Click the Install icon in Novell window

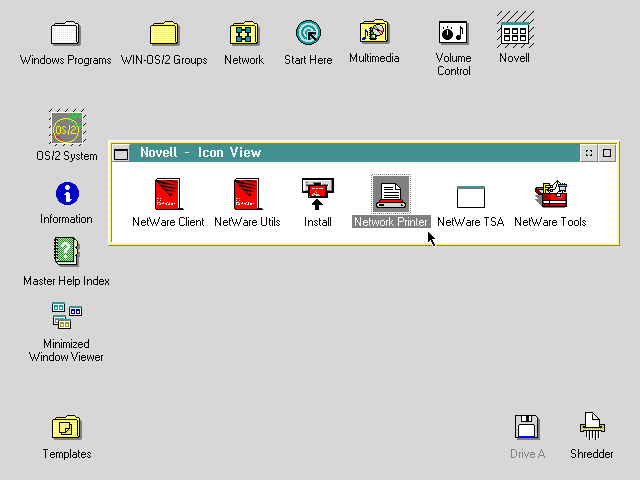click(x=318, y=194)
